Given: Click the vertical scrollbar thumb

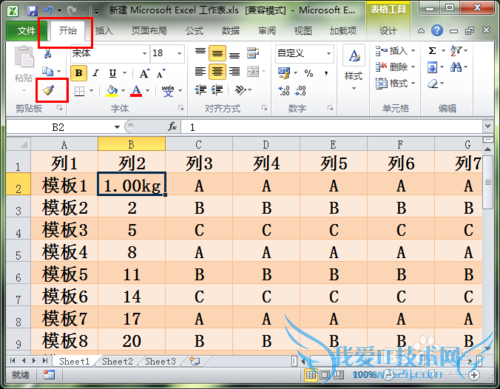Looking at the screenshot, I should click(x=488, y=182).
